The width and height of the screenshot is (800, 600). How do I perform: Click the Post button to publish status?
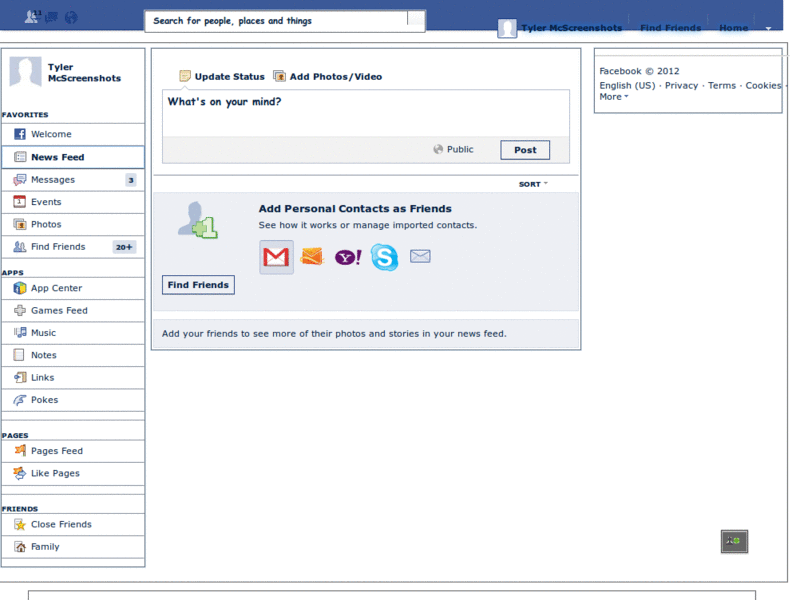click(525, 149)
